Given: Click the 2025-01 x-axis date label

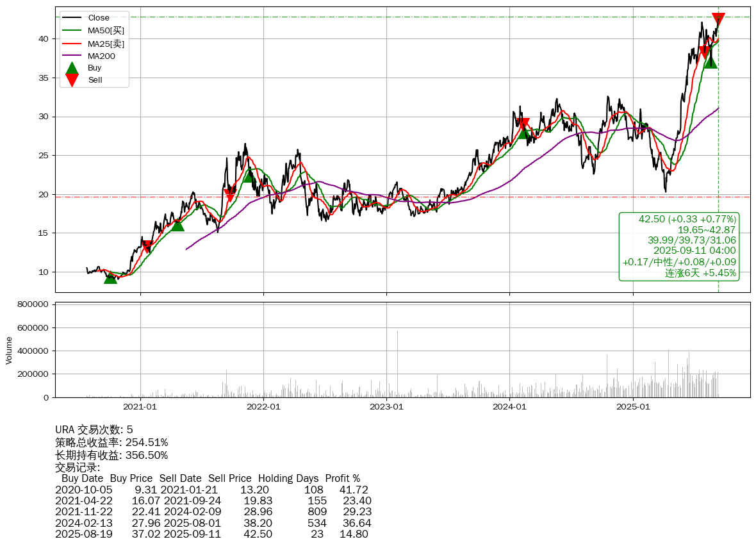Looking at the screenshot, I should point(632,406).
